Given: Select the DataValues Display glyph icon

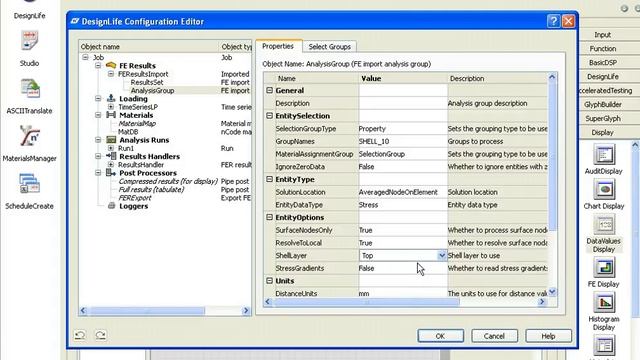Looking at the screenshot, I should pos(604,224).
